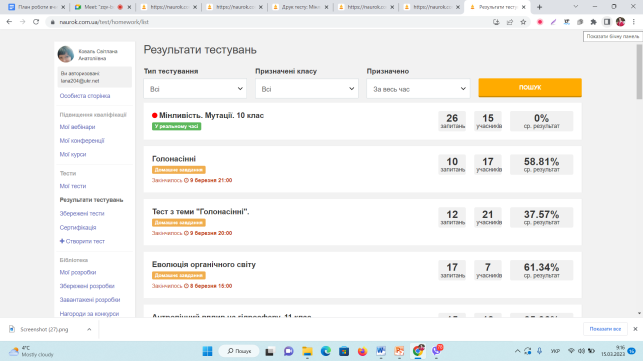Open Тест з теми "Голонасінні" results
643x362 pixels.
(201, 212)
